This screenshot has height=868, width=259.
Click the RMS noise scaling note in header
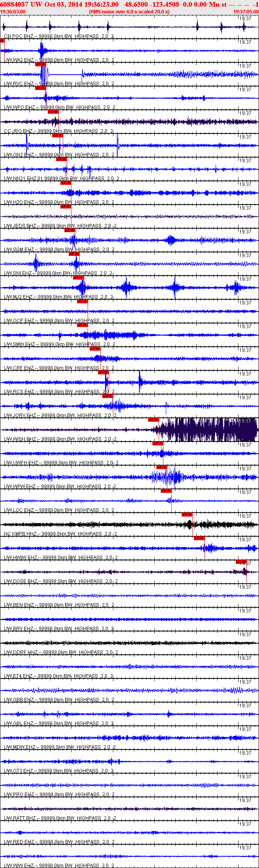129,12
